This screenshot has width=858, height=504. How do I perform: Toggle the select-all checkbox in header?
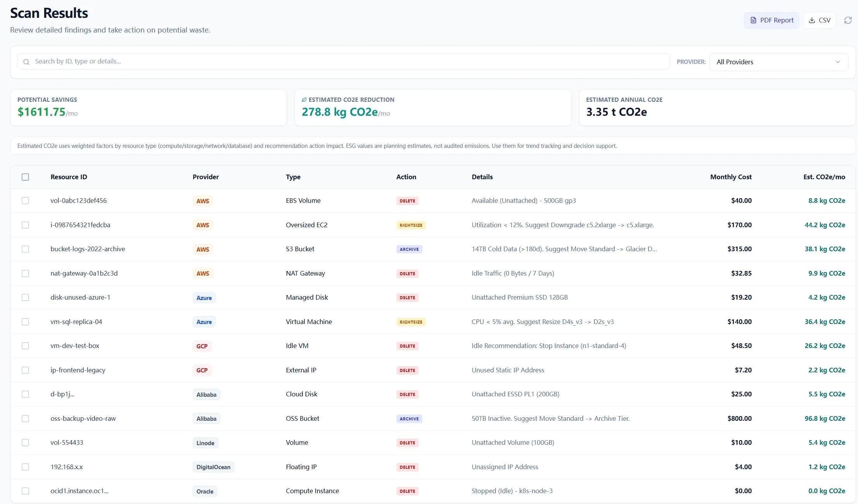(x=25, y=177)
